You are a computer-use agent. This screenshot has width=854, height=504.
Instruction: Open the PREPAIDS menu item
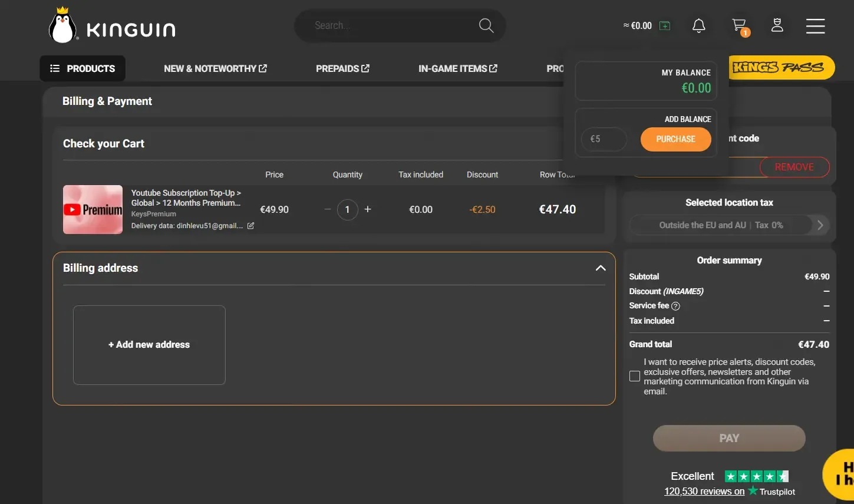click(x=342, y=68)
